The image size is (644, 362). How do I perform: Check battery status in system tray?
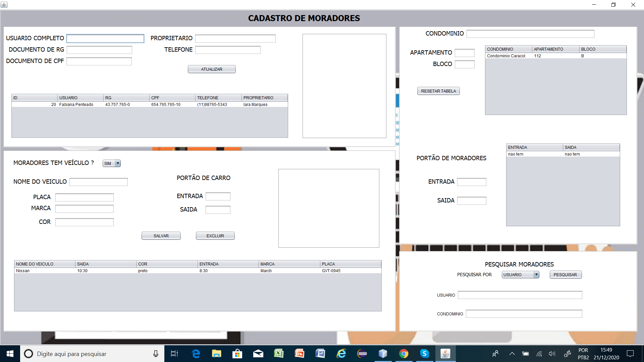pos(526,354)
